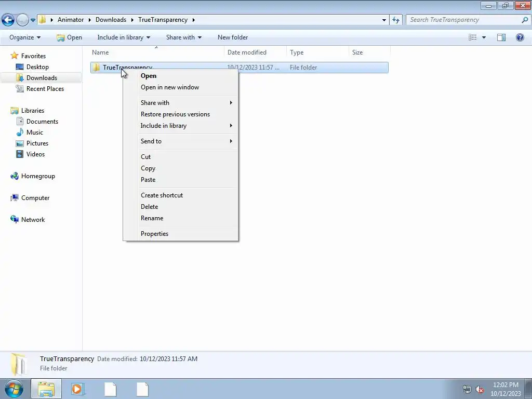Click the TrueTransparency folder icon in list
This screenshot has height=399, width=532.
pyautogui.click(x=96, y=67)
